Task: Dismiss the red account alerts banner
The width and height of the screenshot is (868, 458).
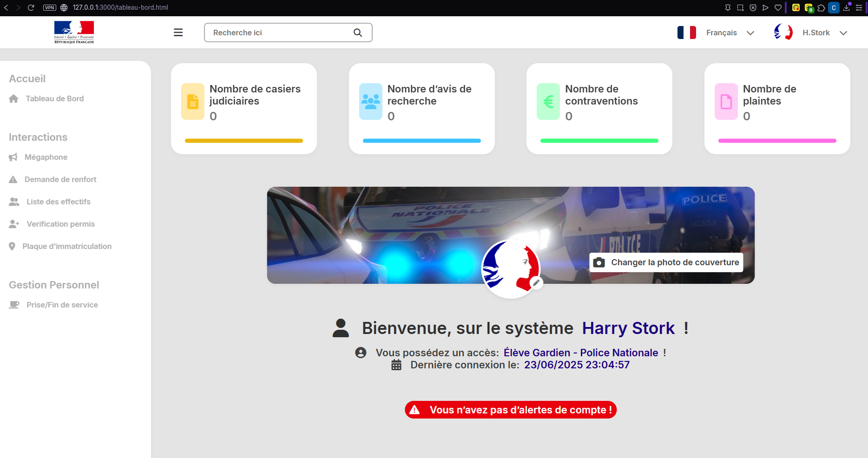Action: (510, 410)
